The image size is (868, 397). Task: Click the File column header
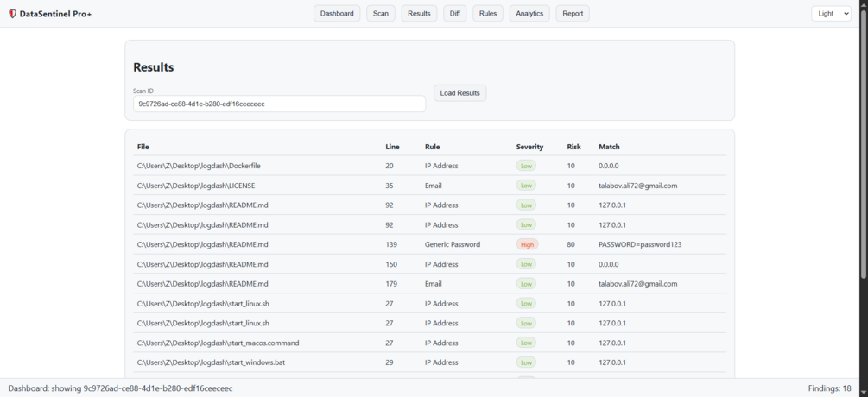click(x=143, y=147)
